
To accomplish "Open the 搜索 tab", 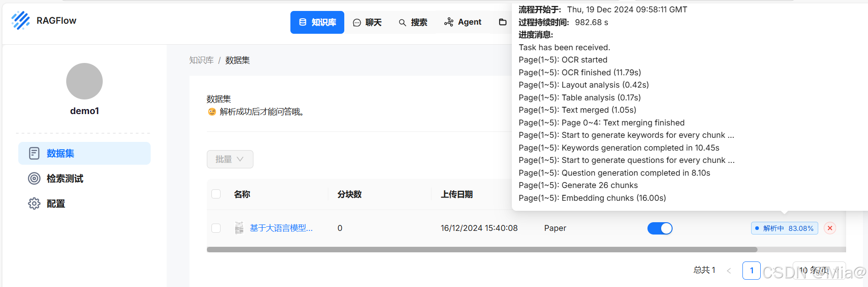I will click(x=413, y=22).
